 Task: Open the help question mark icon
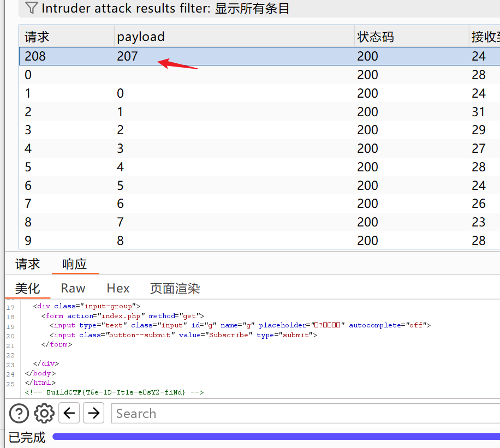pos(19,413)
